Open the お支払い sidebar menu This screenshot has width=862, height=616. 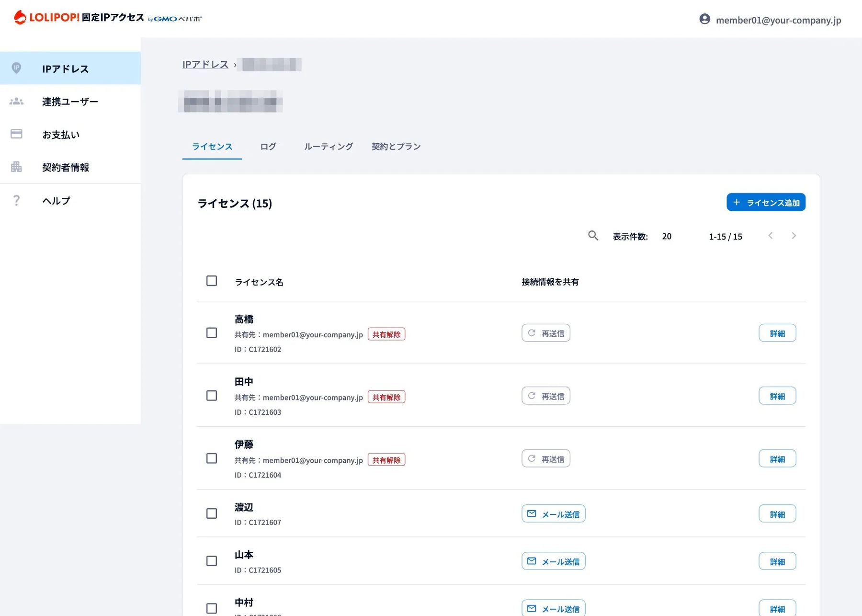pyautogui.click(x=70, y=134)
